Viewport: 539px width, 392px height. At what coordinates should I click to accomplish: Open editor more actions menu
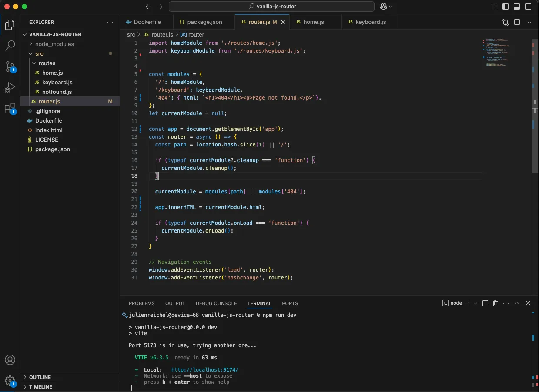point(528,22)
